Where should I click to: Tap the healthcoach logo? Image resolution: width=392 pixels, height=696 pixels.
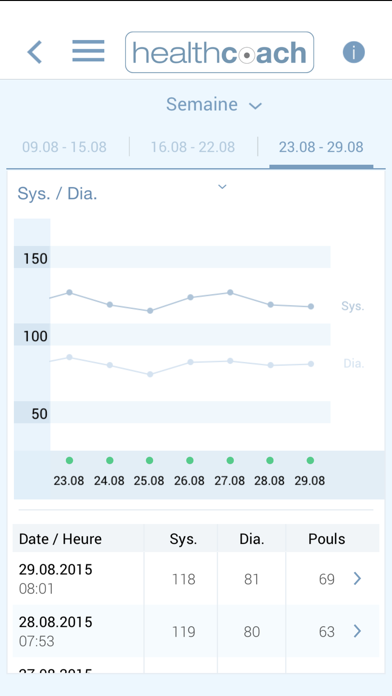(x=219, y=52)
